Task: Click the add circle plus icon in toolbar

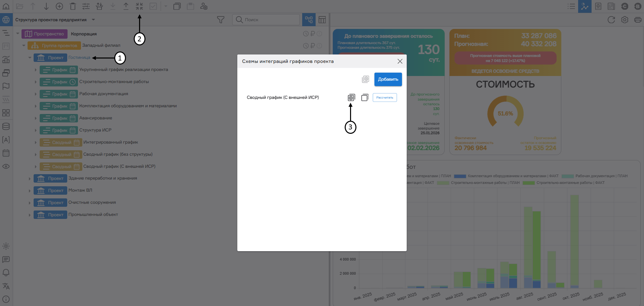Action: [x=59, y=6]
